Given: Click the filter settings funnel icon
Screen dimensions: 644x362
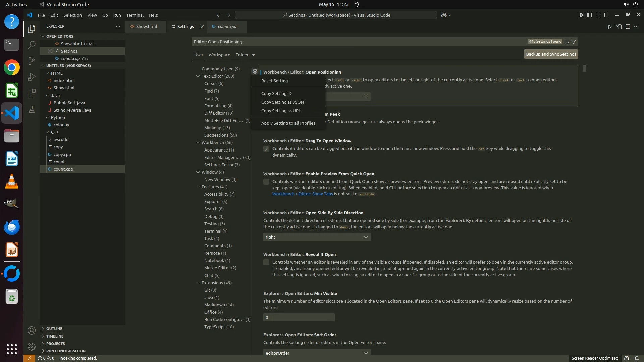Looking at the screenshot, I should point(574,42).
